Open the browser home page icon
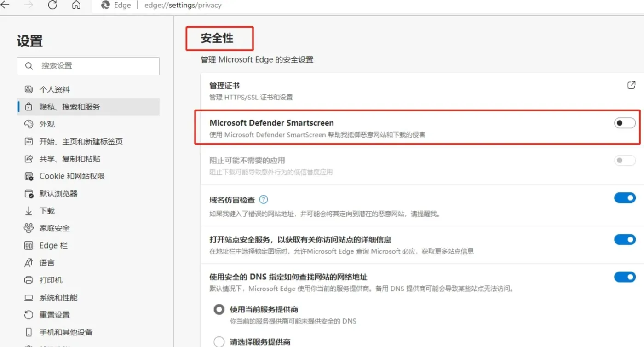The width and height of the screenshot is (644, 347). [76, 5]
